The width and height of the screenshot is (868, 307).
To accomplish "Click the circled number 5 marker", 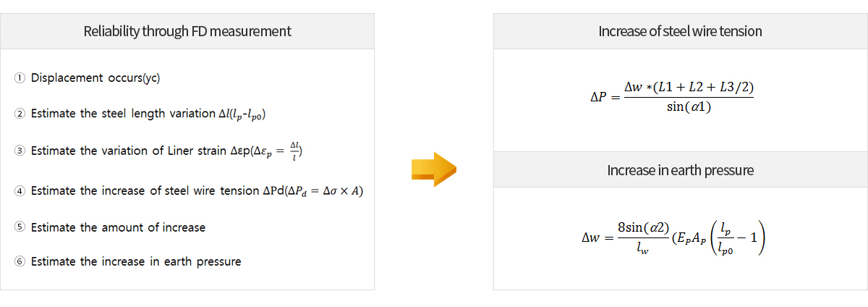I will 20,227.
